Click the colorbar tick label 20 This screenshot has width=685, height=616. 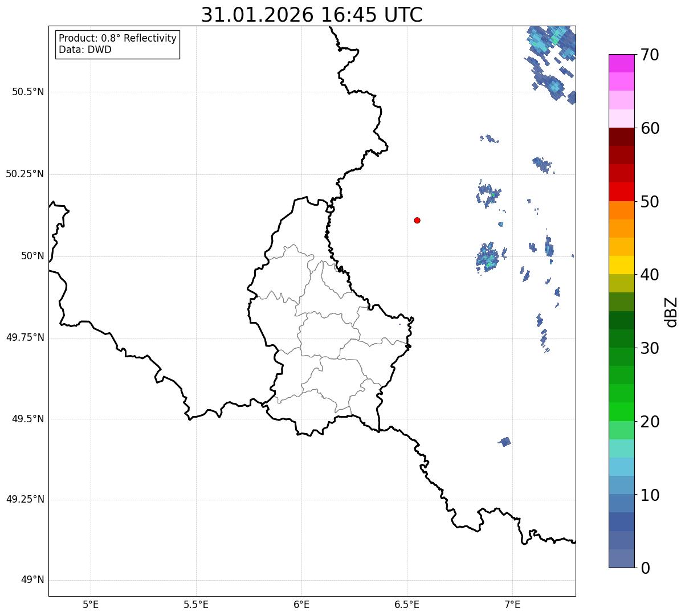coord(650,422)
